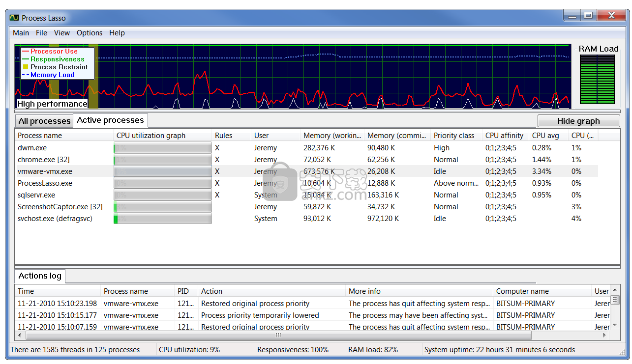Click the High performance label on graph

point(52,104)
